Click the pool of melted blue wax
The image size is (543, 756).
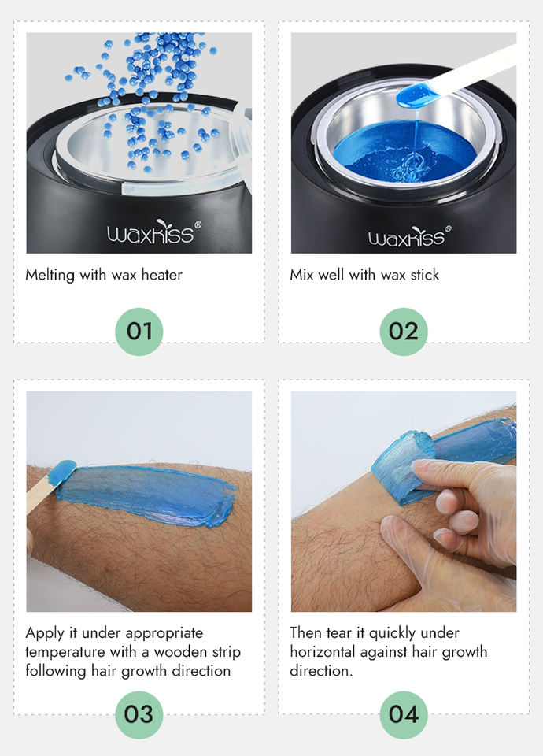click(404, 152)
